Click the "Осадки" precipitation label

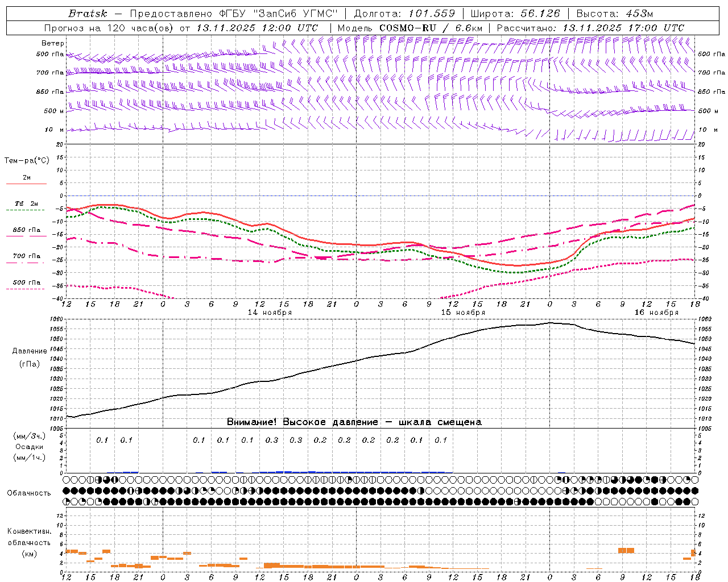(x=30, y=447)
